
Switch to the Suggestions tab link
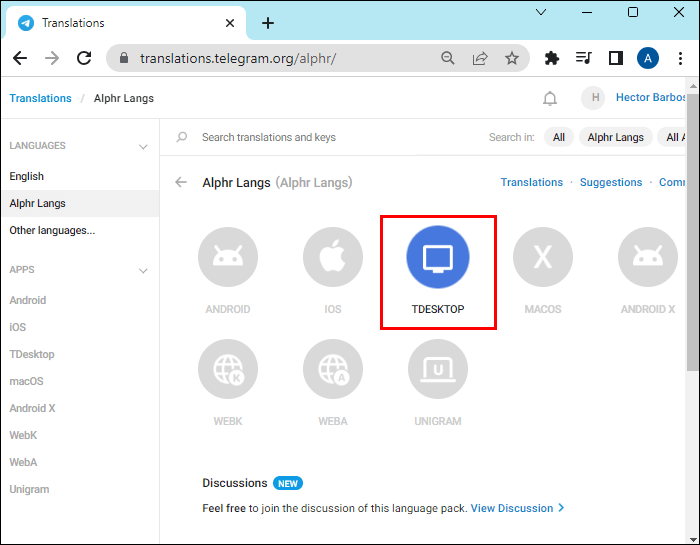pyautogui.click(x=611, y=182)
